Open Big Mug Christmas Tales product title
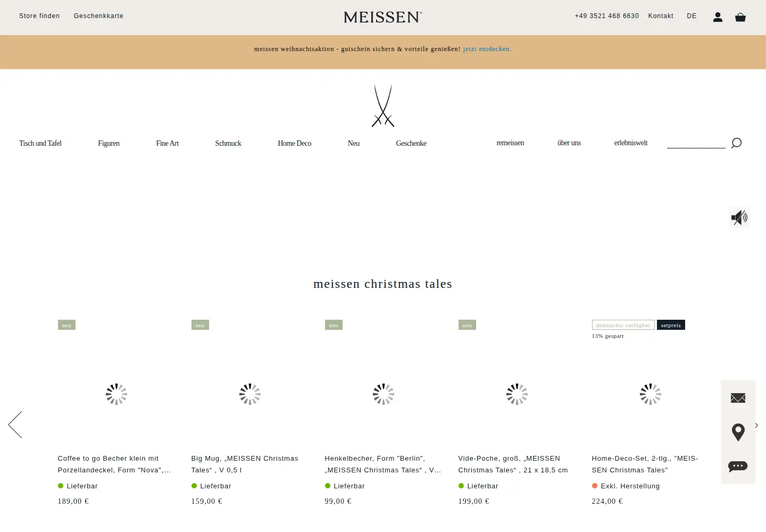This screenshot has width=766, height=532. pos(245,464)
